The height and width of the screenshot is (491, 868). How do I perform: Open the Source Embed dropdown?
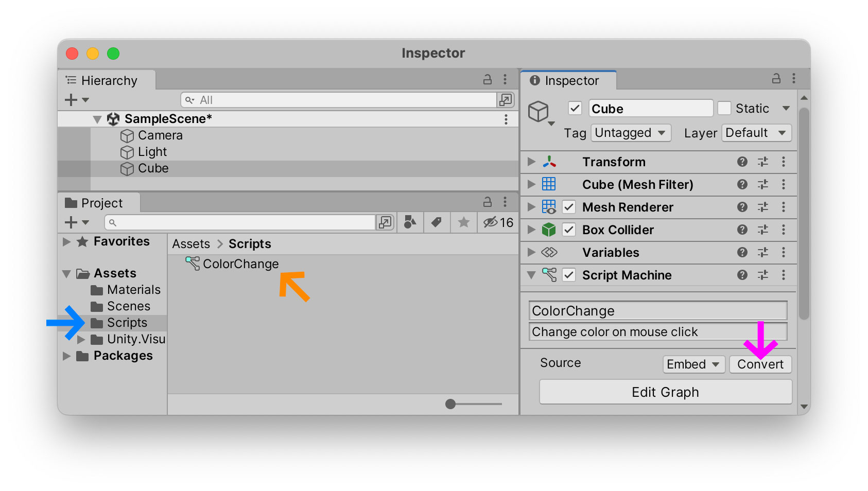(x=693, y=364)
